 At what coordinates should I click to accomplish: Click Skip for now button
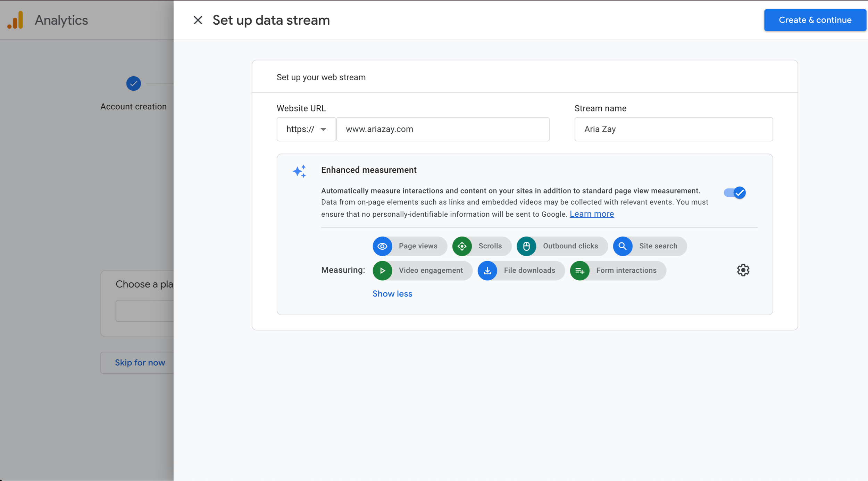140,363
